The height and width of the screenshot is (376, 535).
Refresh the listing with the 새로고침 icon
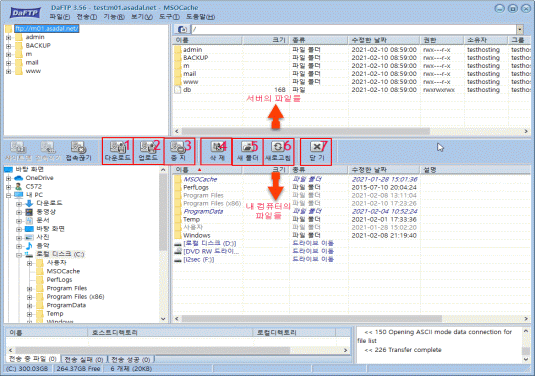point(278,151)
